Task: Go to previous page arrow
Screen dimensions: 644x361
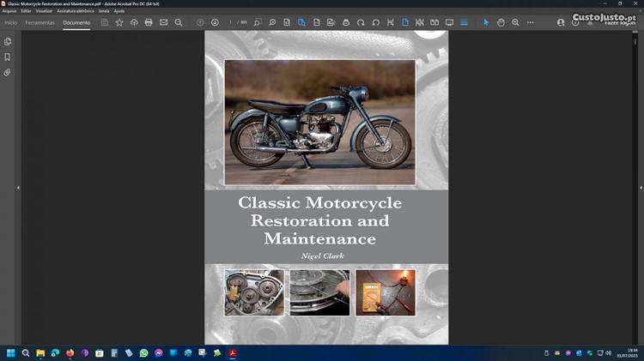Action: point(200,22)
